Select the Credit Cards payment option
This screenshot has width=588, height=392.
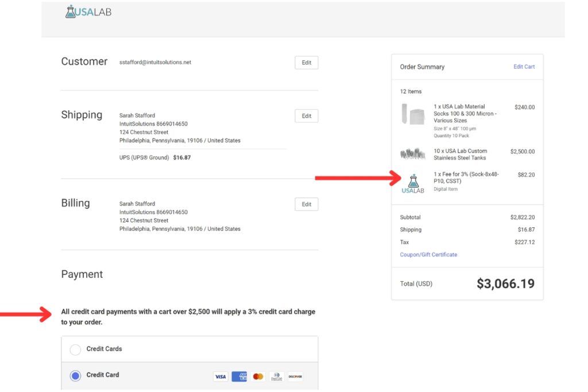point(75,349)
